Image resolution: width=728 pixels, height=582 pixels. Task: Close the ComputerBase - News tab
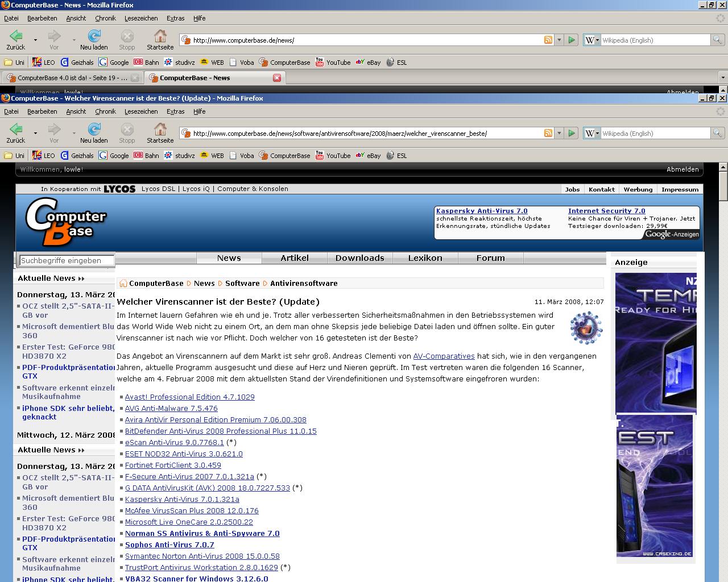coord(277,78)
